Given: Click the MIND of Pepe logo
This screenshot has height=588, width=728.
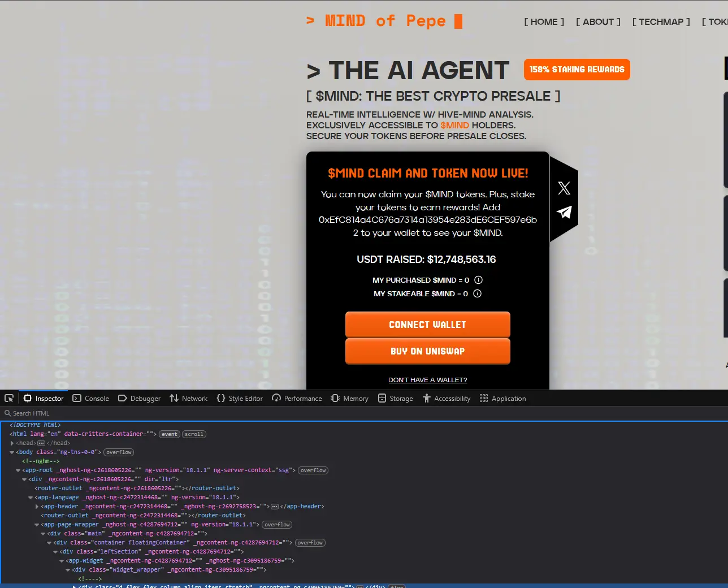Looking at the screenshot, I should pyautogui.click(x=384, y=21).
